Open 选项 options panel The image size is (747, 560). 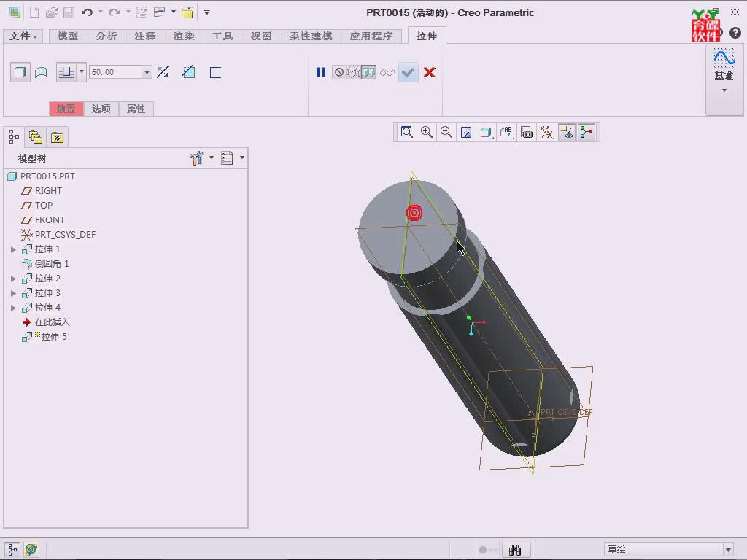(101, 109)
